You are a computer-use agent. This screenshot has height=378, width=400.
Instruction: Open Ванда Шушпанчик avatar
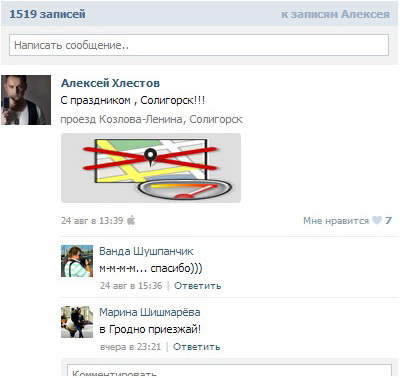click(x=77, y=261)
